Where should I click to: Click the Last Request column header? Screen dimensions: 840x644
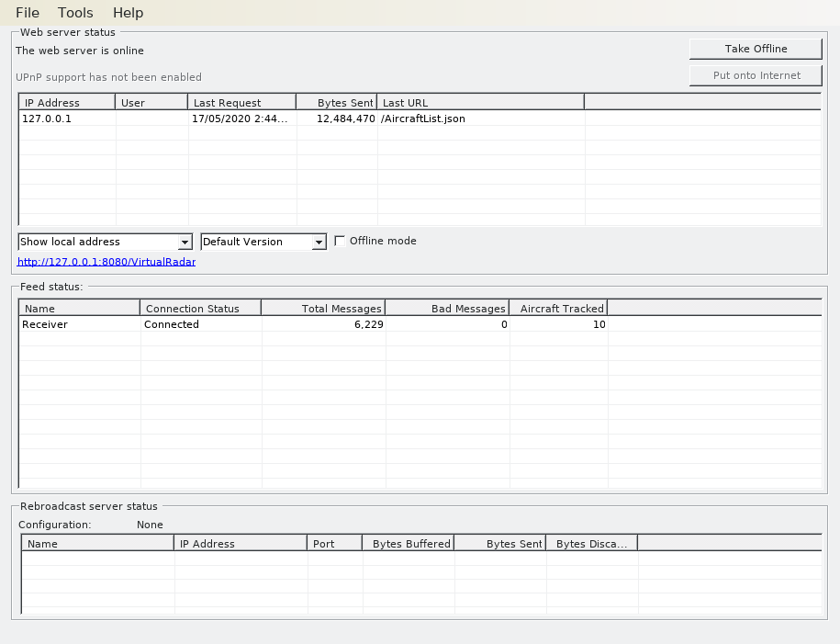coord(241,103)
